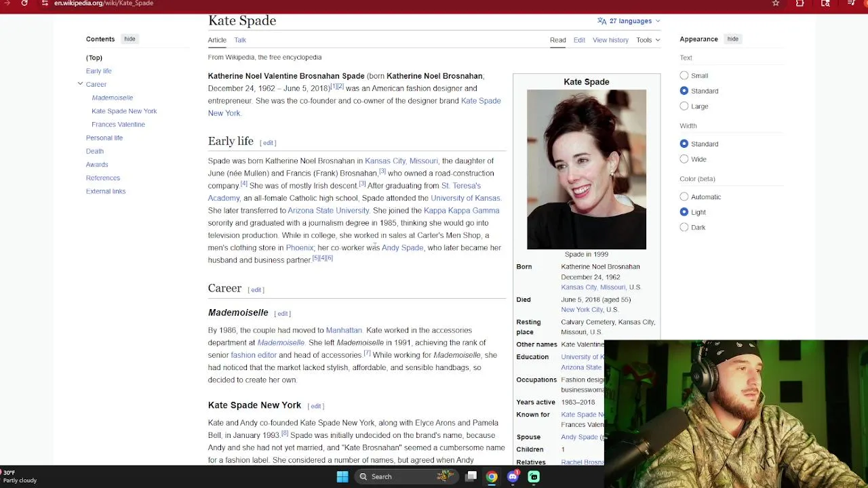868x488 pixels.
Task: Open the fashion editor link
Action: coord(254,355)
